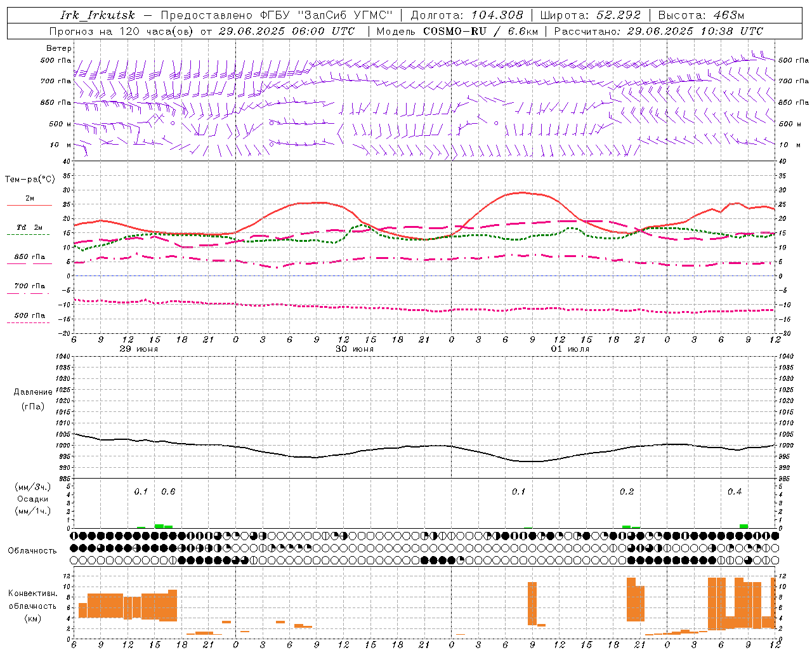Click the solid red line sample under 2м legend
This screenshot has height=650, width=812.
coord(30,205)
